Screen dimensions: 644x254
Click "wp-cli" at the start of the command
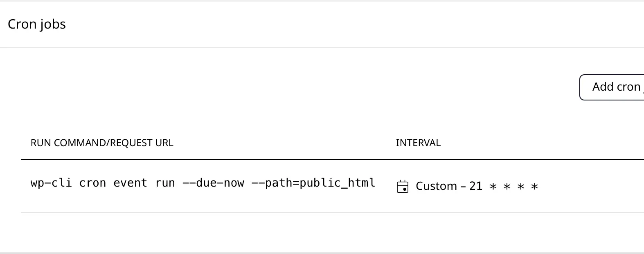coord(51,183)
